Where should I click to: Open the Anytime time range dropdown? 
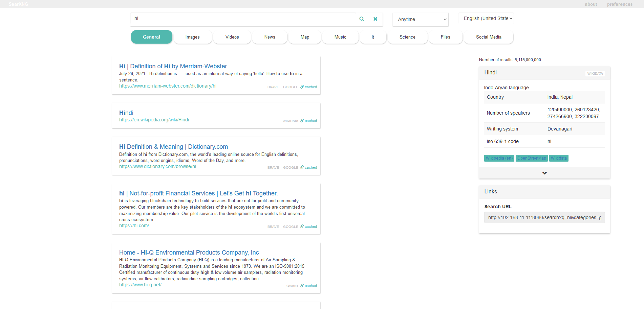[420, 19]
